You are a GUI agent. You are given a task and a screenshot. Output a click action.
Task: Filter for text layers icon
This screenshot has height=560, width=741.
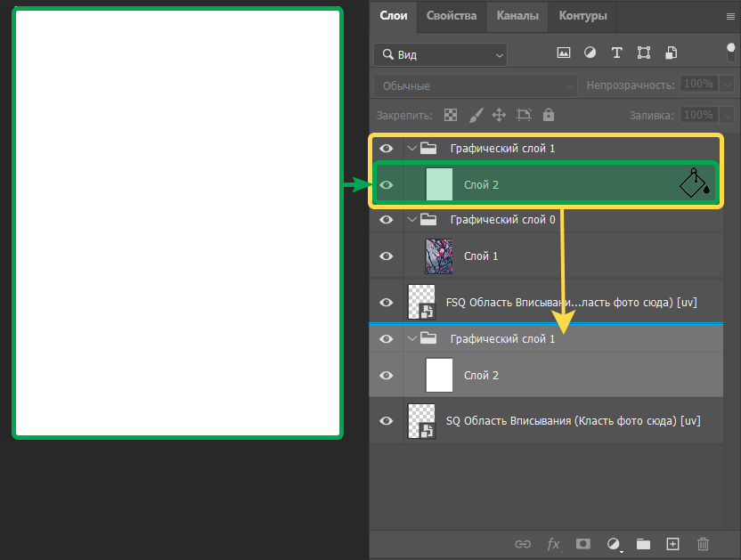coord(616,53)
